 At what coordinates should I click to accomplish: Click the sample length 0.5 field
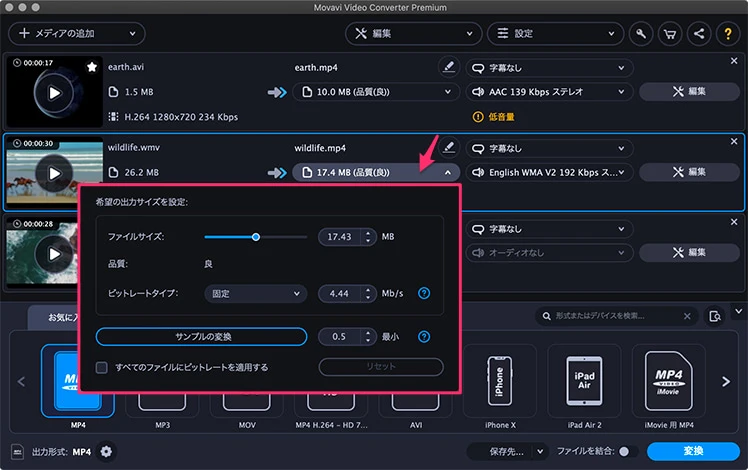339,337
